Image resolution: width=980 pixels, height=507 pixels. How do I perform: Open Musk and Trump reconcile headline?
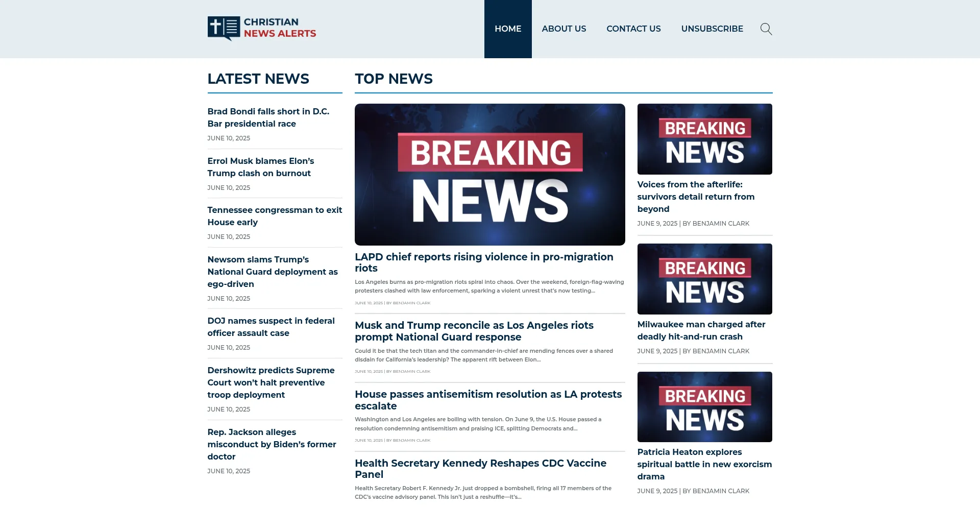(x=474, y=331)
